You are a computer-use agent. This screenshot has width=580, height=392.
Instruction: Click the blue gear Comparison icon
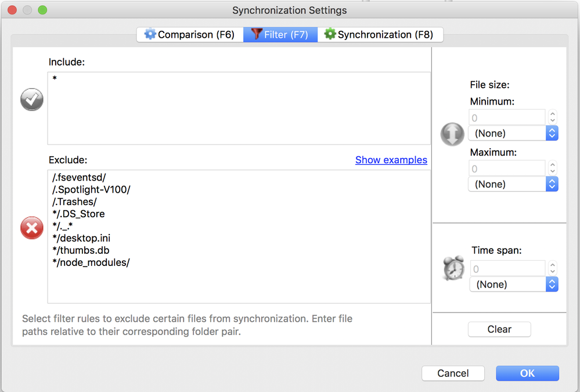[150, 34]
